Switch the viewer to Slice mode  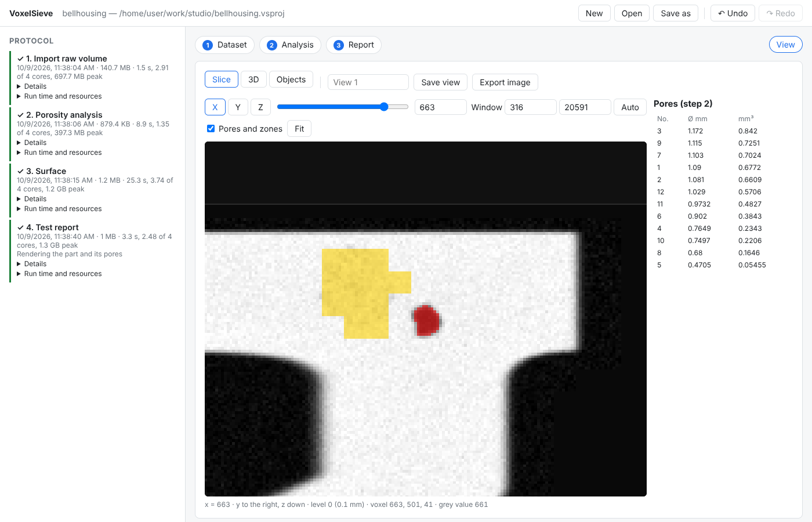coord(222,79)
